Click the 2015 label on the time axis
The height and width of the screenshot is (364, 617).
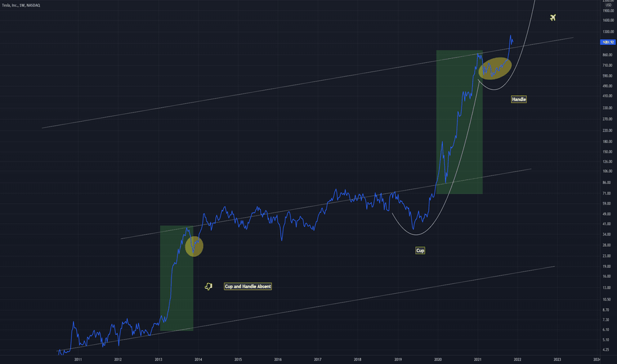[x=238, y=359]
